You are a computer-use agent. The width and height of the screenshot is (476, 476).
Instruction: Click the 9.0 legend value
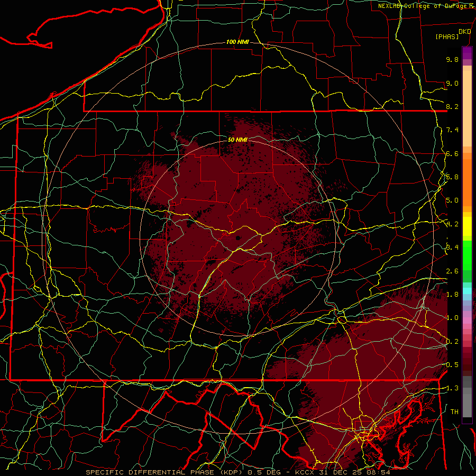click(x=452, y=83)
